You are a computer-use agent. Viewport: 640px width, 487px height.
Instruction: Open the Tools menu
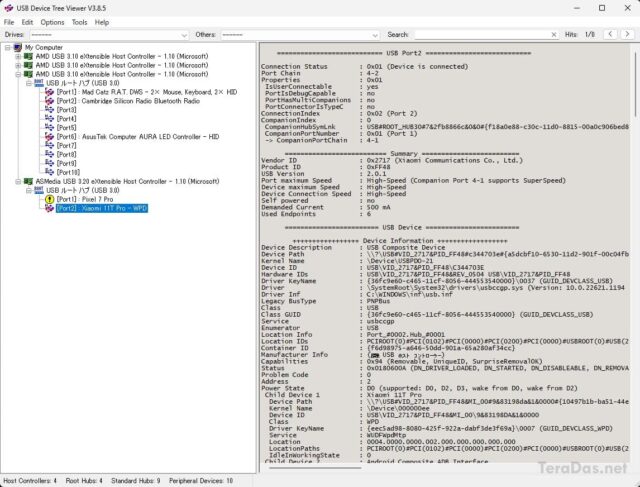pyautogui.click(x=79, y=21)
